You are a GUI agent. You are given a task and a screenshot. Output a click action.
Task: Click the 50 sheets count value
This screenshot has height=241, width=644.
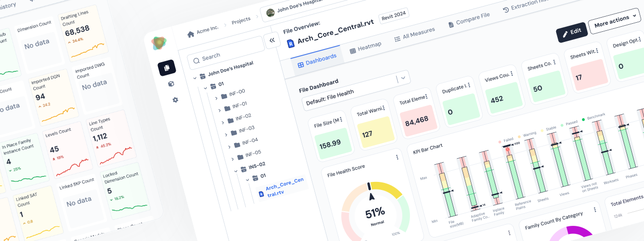538,88
